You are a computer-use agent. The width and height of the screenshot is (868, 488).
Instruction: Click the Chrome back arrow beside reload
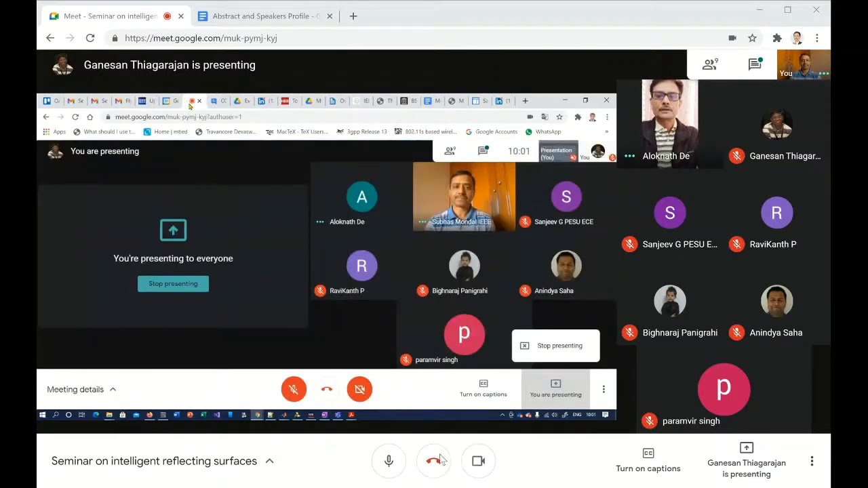point(50,38)
